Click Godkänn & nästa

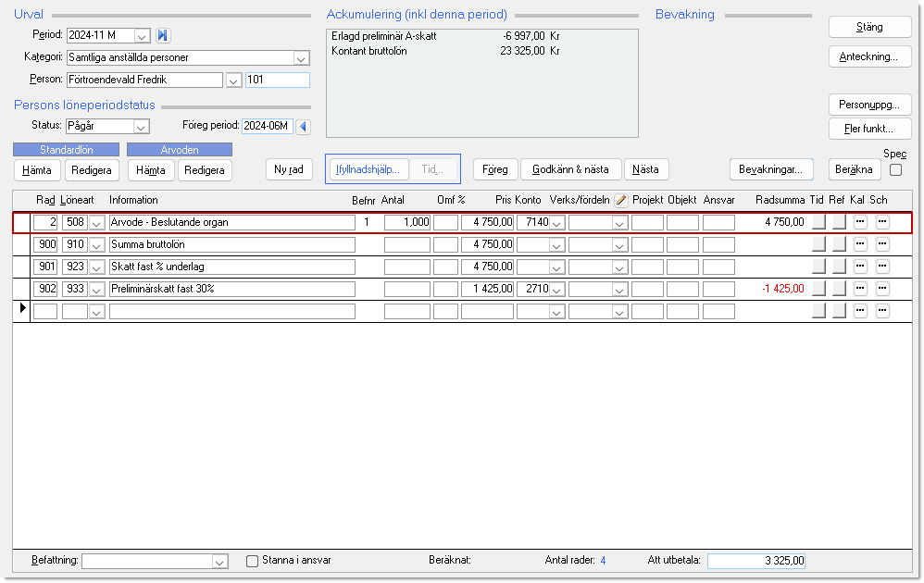click(571, 169)
